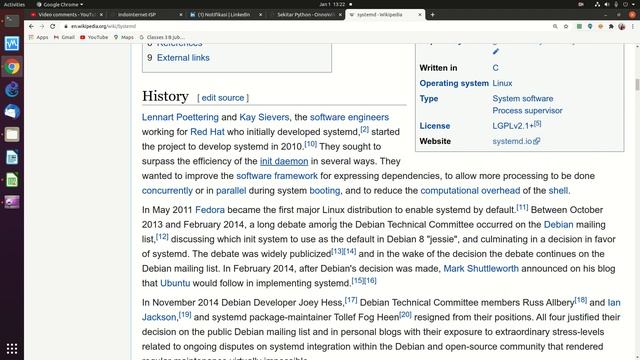This screenshot has width=640, height=360.
Task: Launch LibreOffice Writer from the dock
Action: tap(12, 157)
